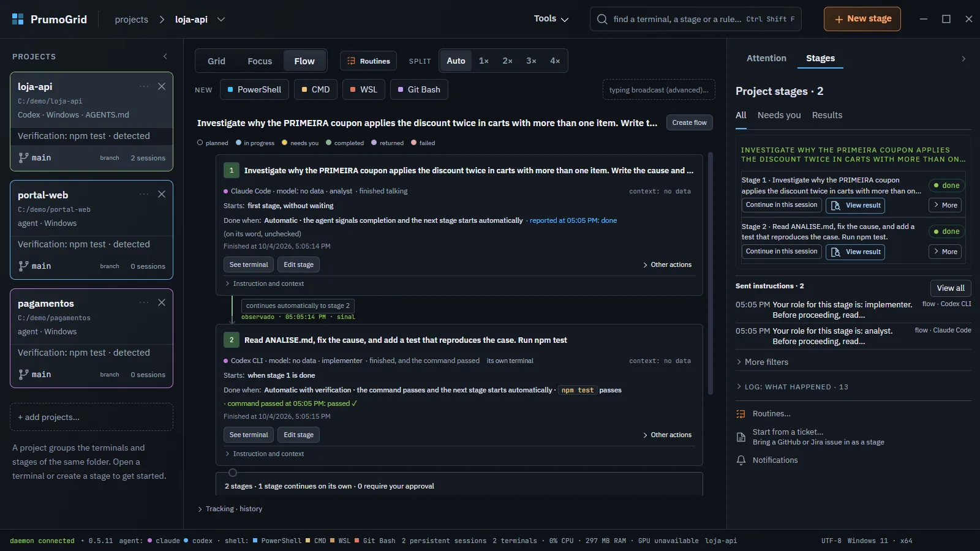Switch to Focus view mode
Image resolution: width=980 pixels, height=551 pixels.
(x=260, y=61)
